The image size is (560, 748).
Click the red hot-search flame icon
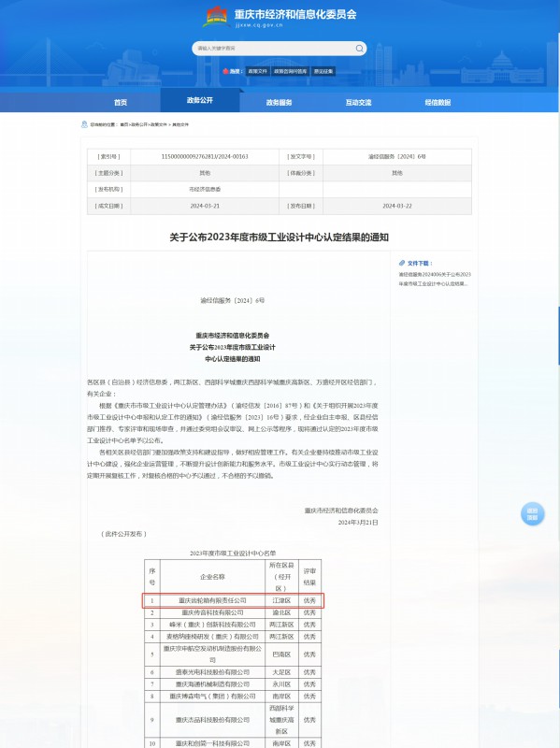click(x=225, y=71)
